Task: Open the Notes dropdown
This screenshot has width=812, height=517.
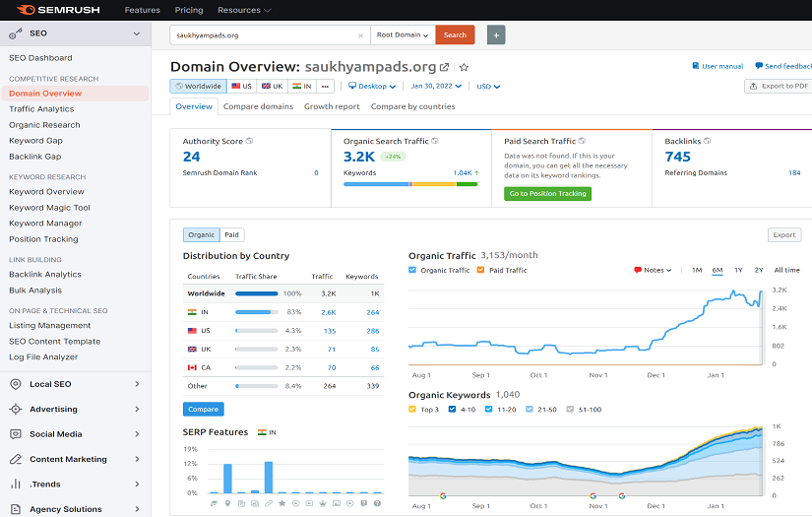Action: [x=653, y=270]
